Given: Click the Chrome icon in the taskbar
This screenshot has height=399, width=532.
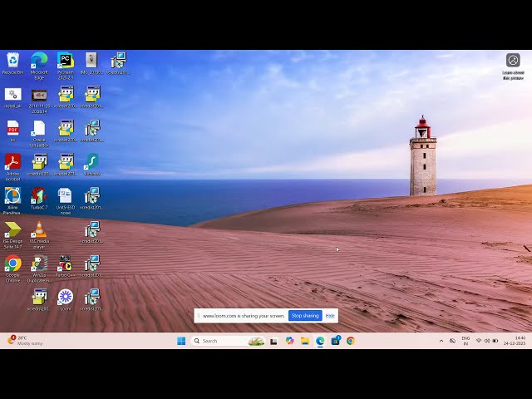Looking at the screenshot, I should pyautogui.click(x=351, y=341).
